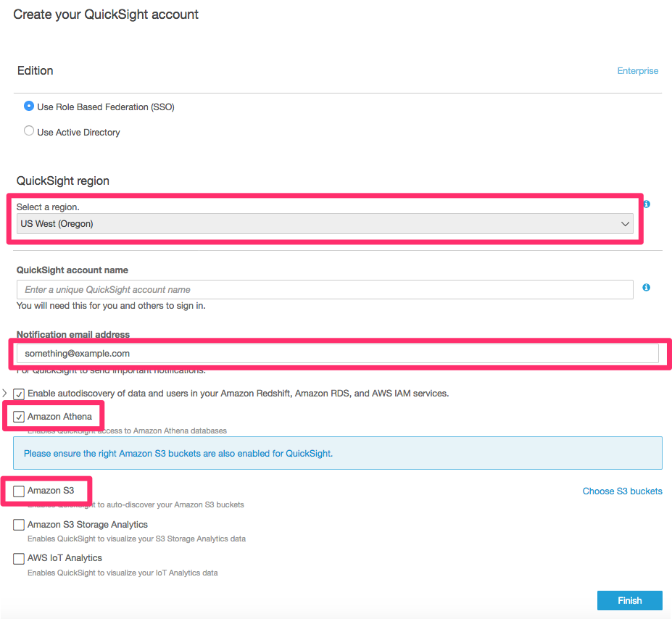The image size is (672, 619).
Task: Enable the AWS IoT Analytics checkbox
Action: 19,559
